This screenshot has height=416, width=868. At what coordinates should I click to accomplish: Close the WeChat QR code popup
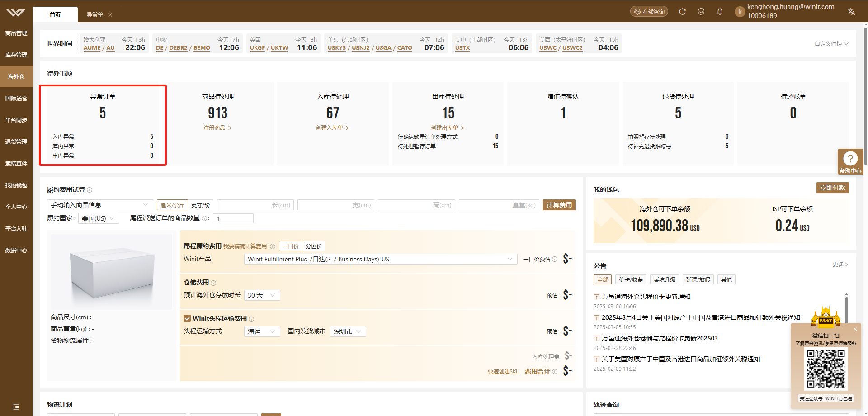coord(855,329)
